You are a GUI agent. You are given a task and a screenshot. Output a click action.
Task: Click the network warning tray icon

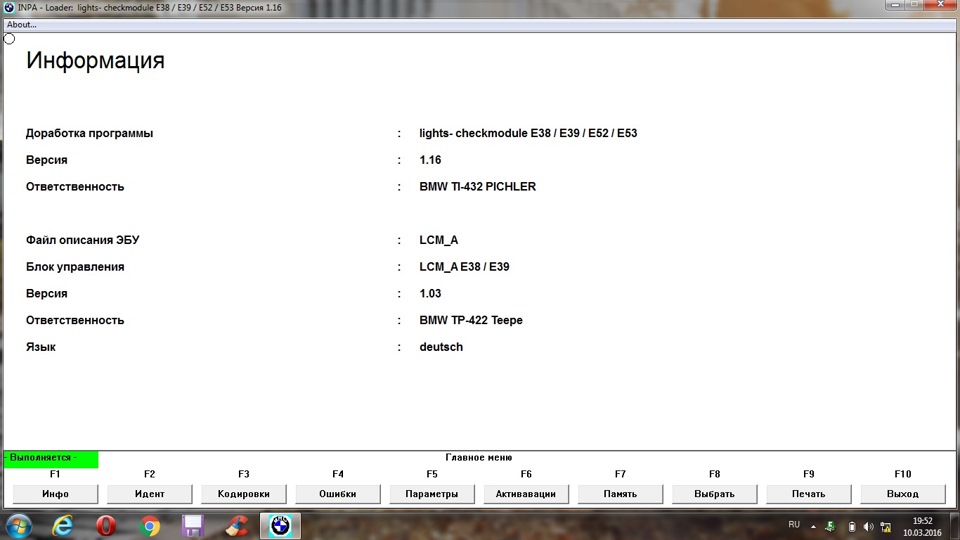(x=886, y=527)
